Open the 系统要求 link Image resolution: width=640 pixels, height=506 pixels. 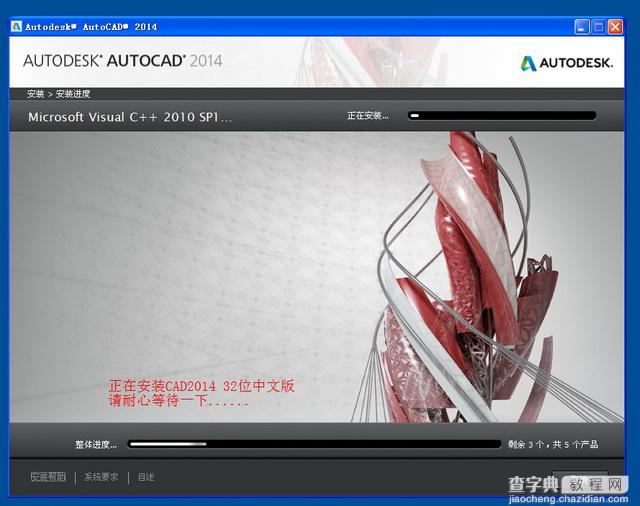point(101,477)
